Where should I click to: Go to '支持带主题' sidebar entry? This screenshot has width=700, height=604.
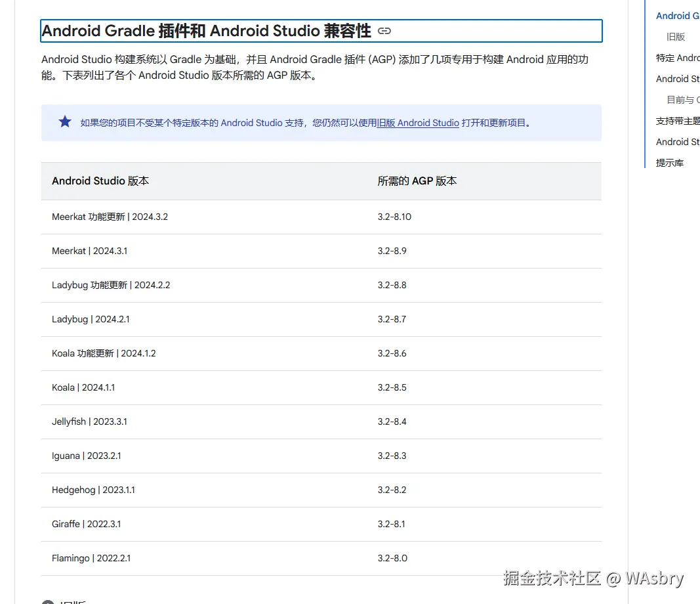(x=678, y=121)
